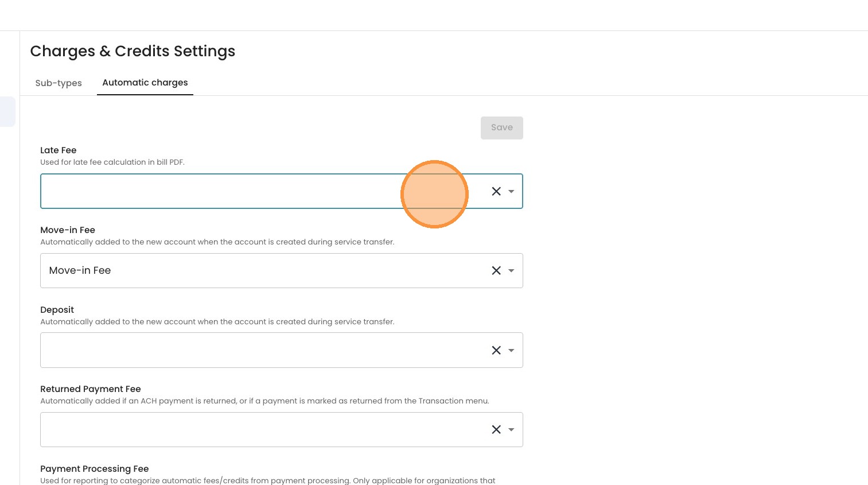Screen dimensions: 868x485
Task: Clear the Late Fee selection
Action: point(496,191)
